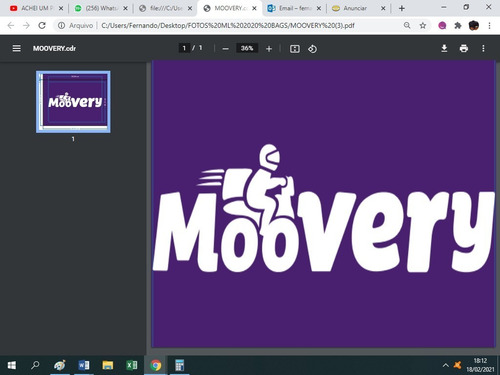Click the pink circular extension icon
Screen dimensions: 500x375
click(442, 25)
